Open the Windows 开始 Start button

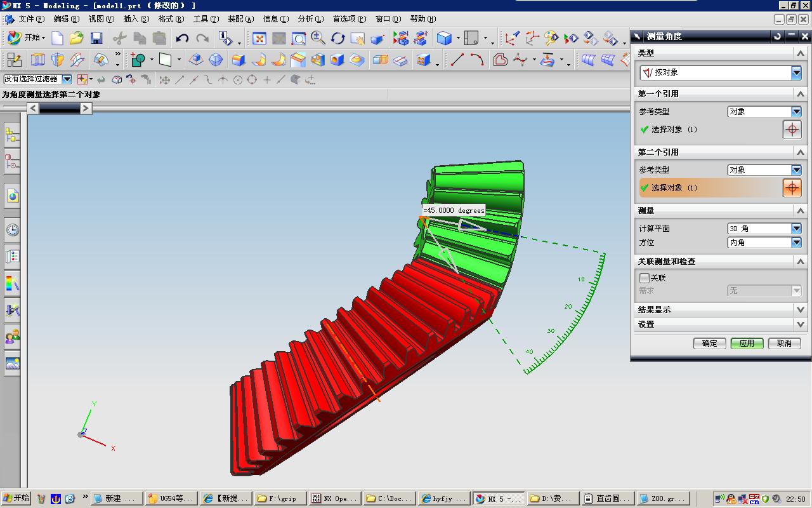coord(16,498)
